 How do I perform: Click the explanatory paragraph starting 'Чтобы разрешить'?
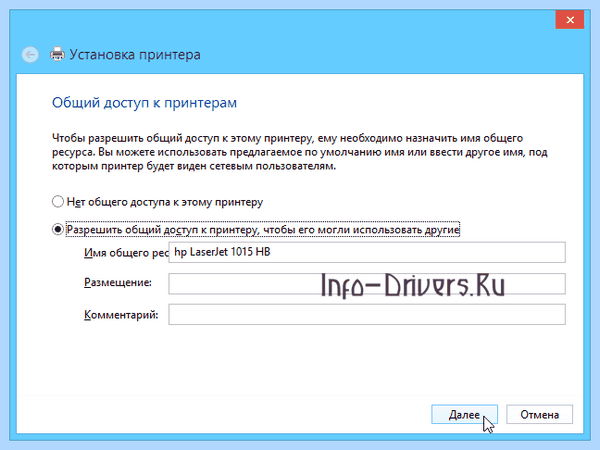click(x=300, y=152)
